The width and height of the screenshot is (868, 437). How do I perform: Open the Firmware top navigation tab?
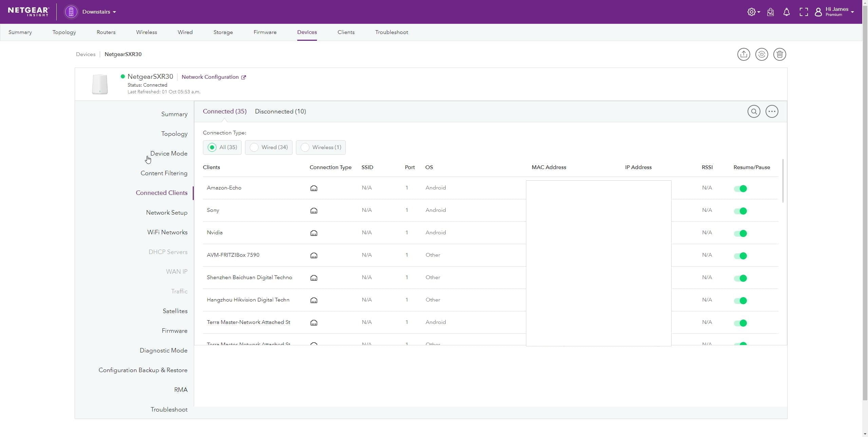tap(265, 32)
